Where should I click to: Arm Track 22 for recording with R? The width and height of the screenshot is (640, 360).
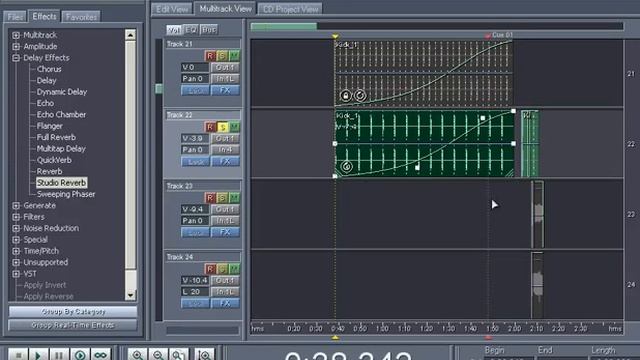210,127
